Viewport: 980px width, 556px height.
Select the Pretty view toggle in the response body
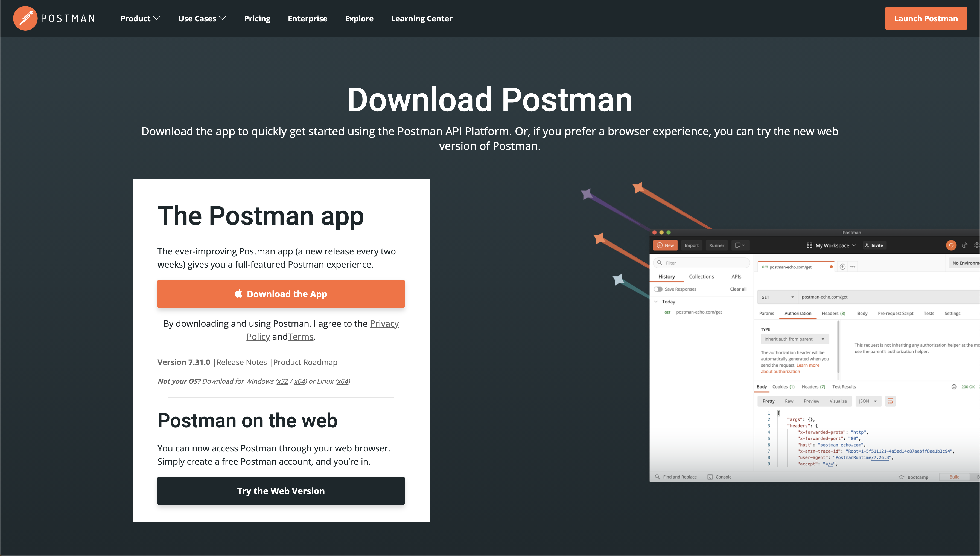[768, 401]
